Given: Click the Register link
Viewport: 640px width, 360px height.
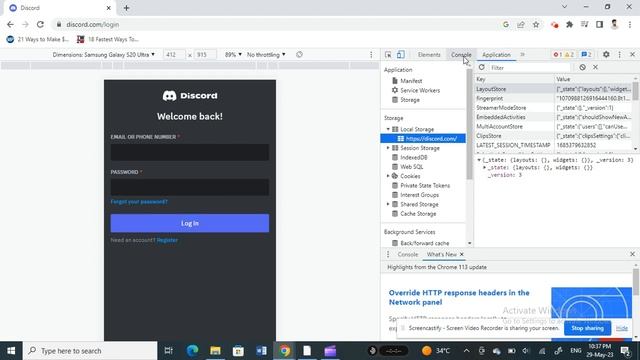Looking at the screenshot, I should coord(167,240).
